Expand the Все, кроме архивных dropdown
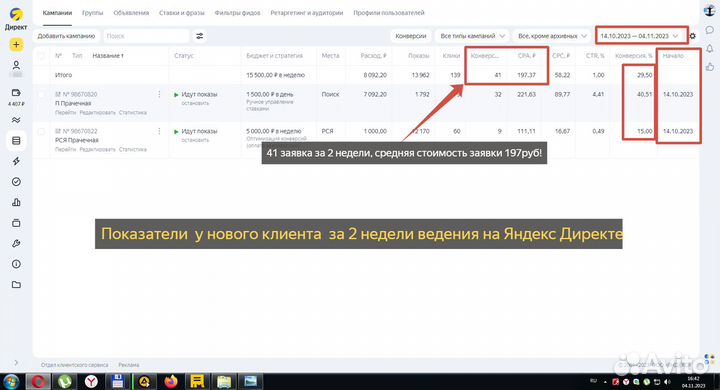The image size is (720, 390). (x=552, y=36)
